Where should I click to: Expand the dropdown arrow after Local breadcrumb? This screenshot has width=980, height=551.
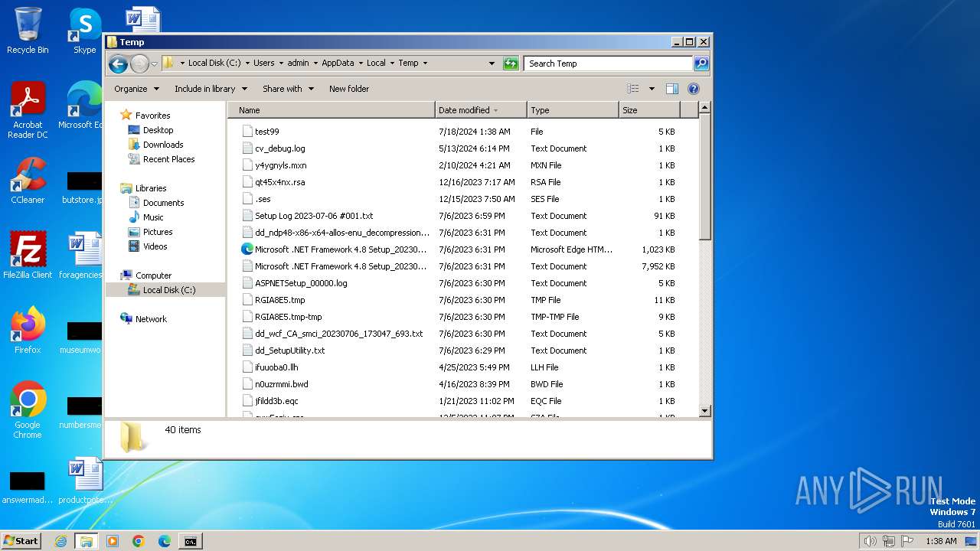[x=392, y=64]
